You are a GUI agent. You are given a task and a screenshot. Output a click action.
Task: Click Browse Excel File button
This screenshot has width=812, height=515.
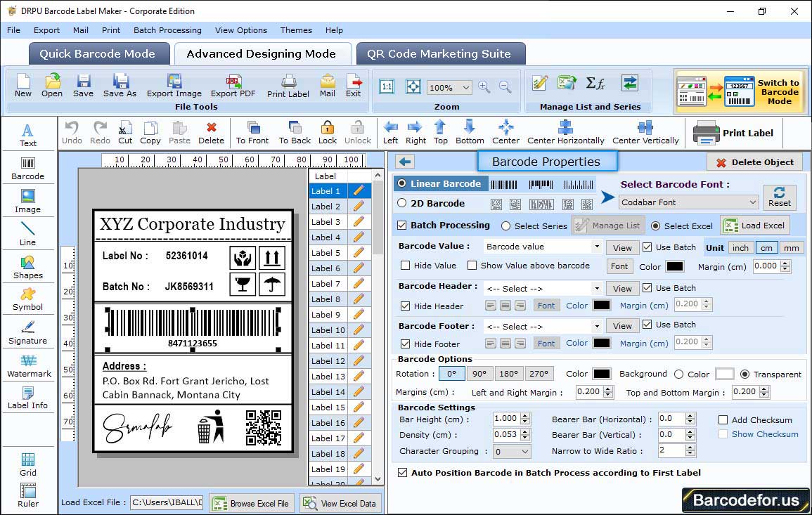click(x=252, y=503)
